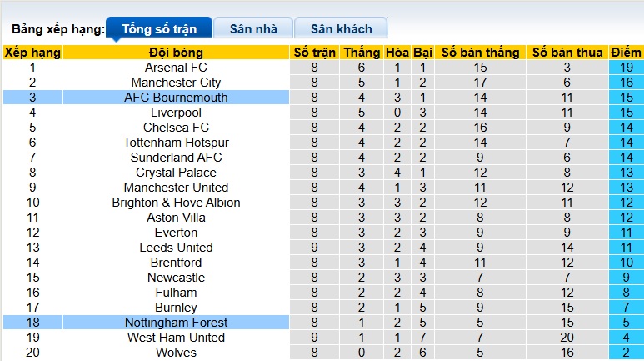The width and height of the screenshot is (644, 361).
Task: Open Crystal Palace team link
Action: point(176,173)
